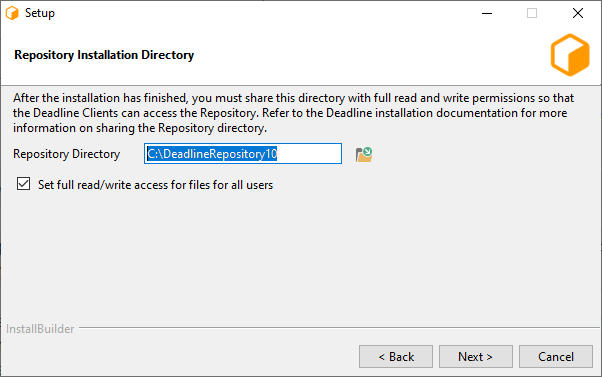Minimize the Setup window
The width and height of the screenshot is (602, 377).
point(487,13)
